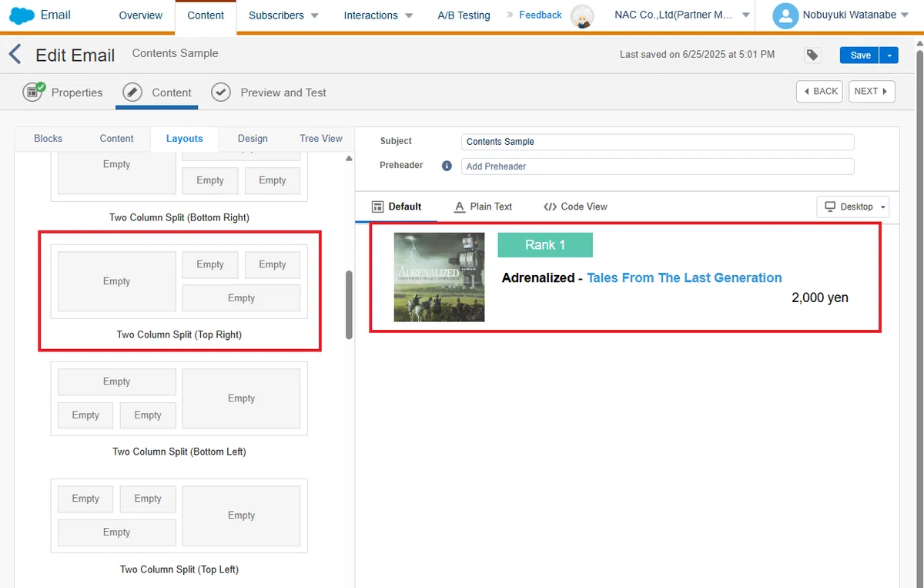
Task: Click the NEXT button
Action: pos(872,91)
